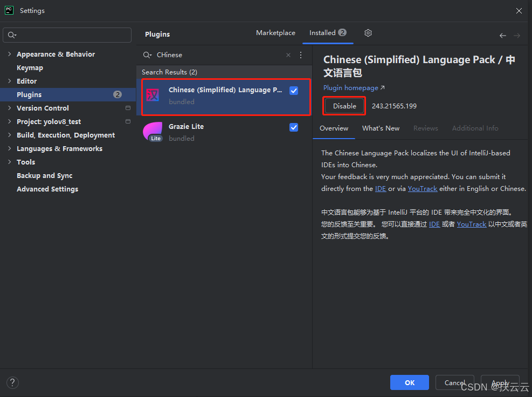This screenshot has width=532, height=397.
Task: Click the plugins settings gear icon
Action: 368,33
